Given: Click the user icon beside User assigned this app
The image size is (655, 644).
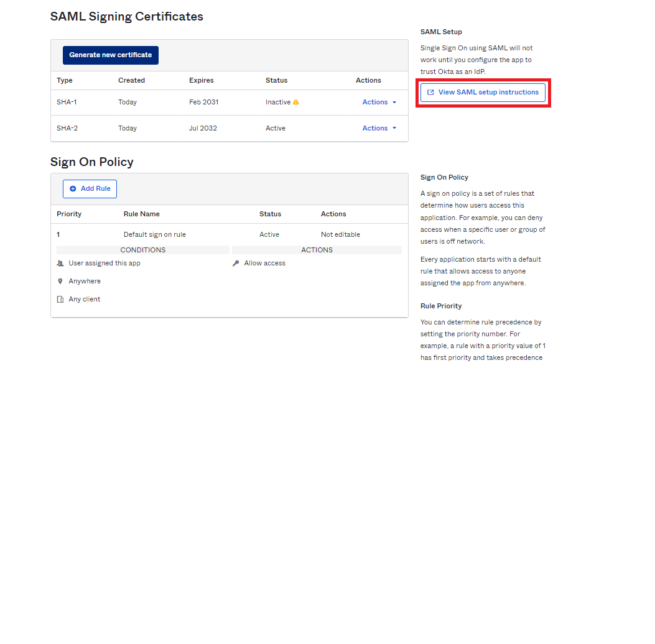Looking at the screenshot, I should coord(60,264).
